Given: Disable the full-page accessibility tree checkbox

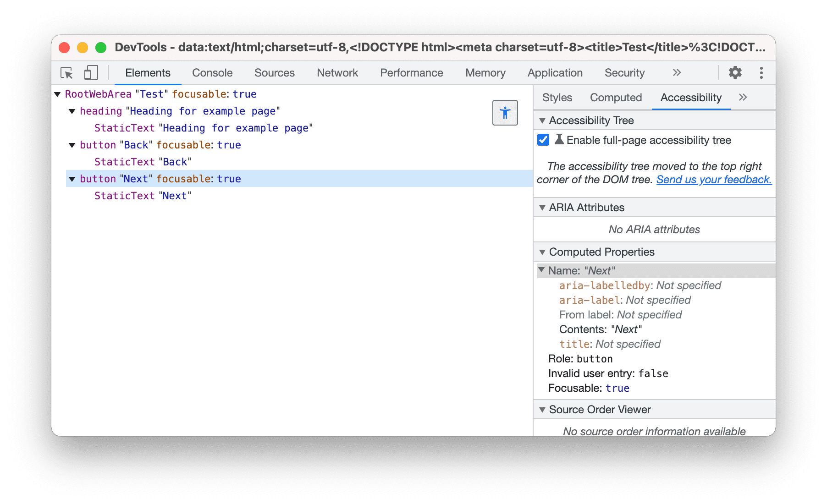Looking at the screenshot, I should point(543,140).
